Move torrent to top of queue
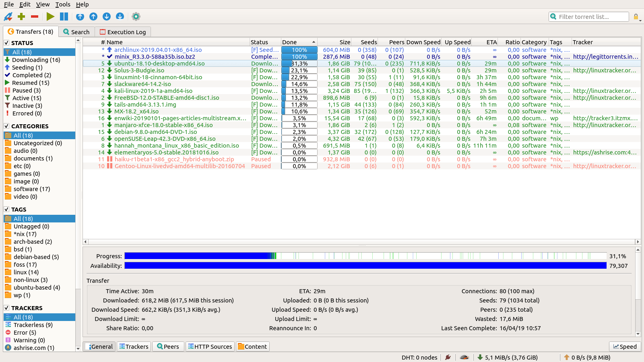644x362 pixels. point(80,16)
